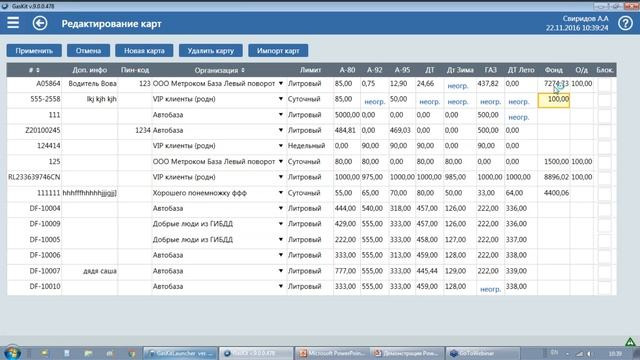
Task: Toggle Блок checkbox for card DF-10004
Action: pyautogui.click(x=604, y=209)
